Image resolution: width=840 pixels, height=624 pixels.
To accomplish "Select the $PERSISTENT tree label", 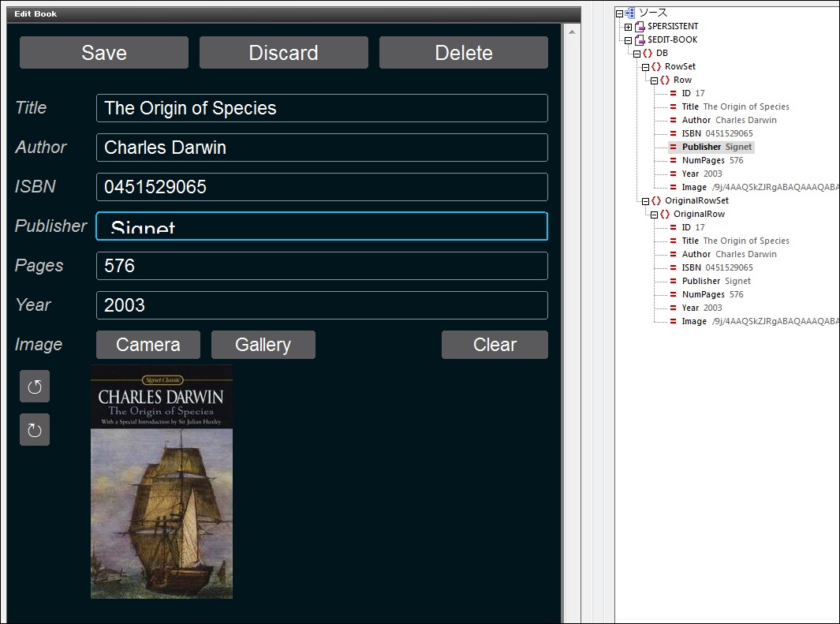I will click(x=673, y=26).
